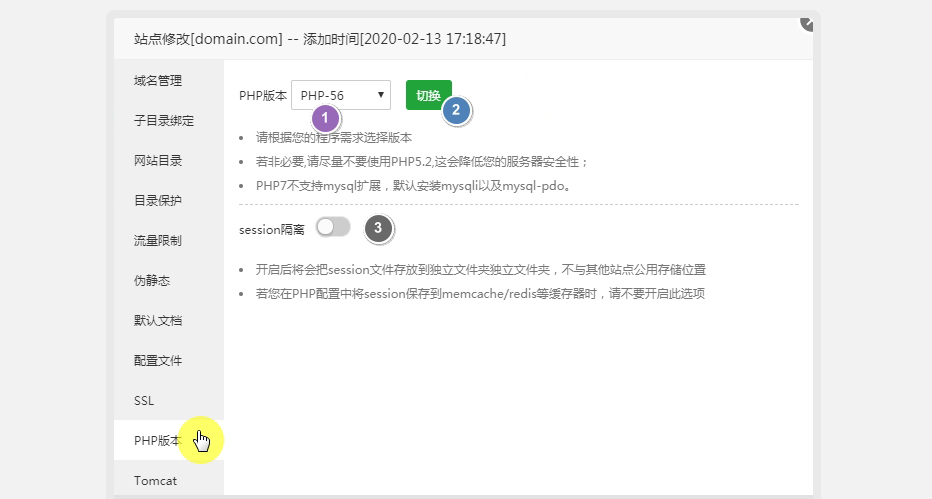Open the 域名管理 menu item
The width and height of the screenshot is (932, 499).
(169, 81)
